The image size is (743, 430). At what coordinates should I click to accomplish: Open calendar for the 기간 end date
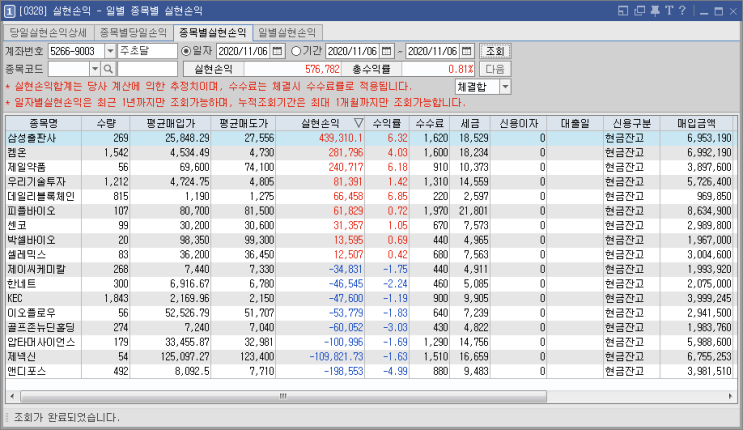467,51
